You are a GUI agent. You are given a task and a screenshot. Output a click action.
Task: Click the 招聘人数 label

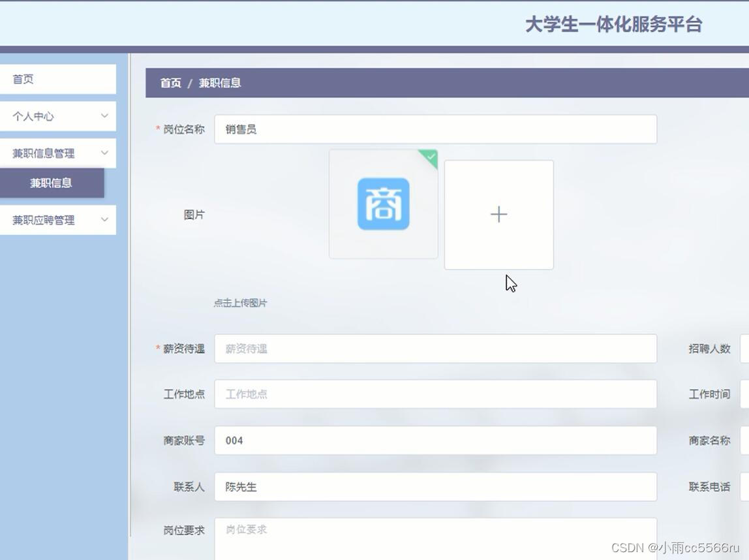tap(709, 349)
